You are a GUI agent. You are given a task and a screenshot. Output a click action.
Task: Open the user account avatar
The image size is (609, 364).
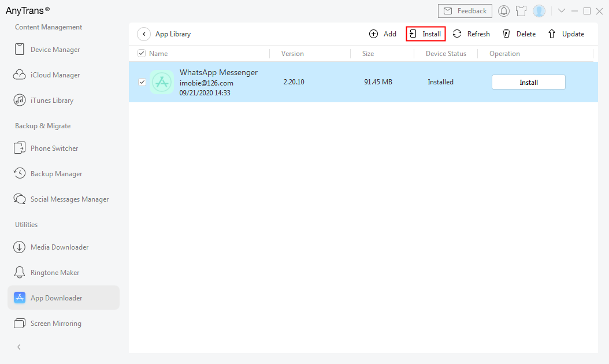point(539,11)
